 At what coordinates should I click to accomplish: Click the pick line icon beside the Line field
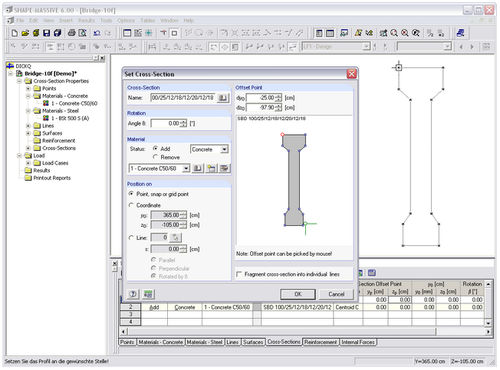175,238
